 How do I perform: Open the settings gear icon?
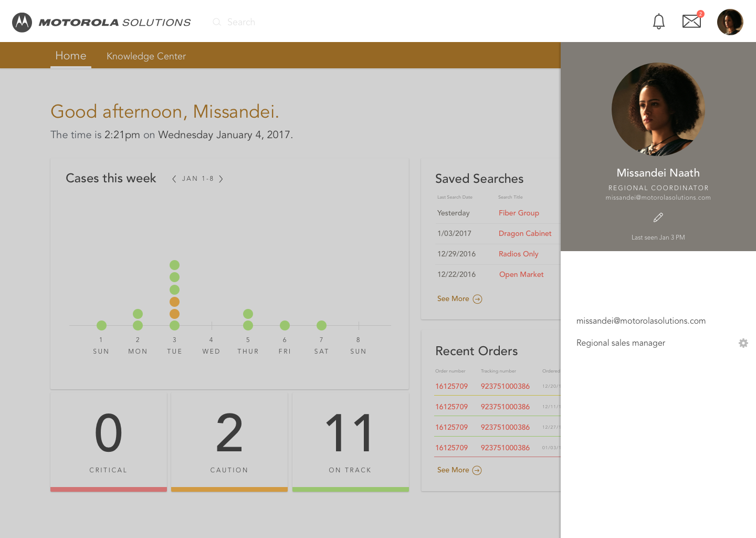(x=743, y=343)
